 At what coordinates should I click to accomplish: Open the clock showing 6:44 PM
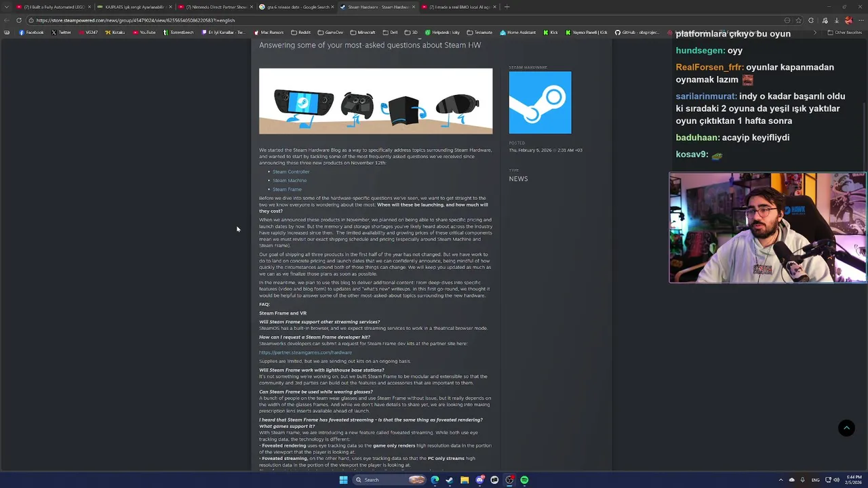(854, 480)
